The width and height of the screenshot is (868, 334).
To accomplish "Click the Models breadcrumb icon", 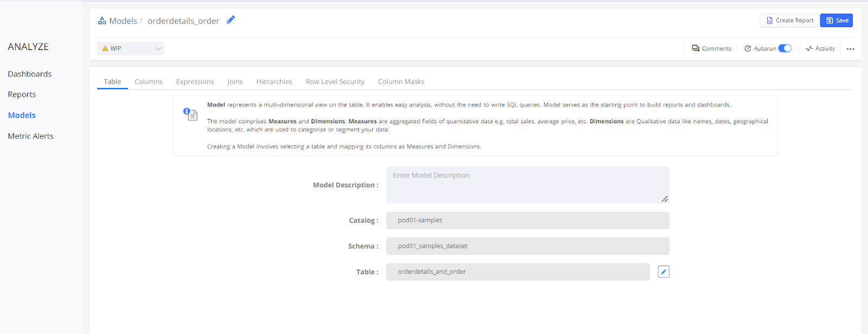I will click(x=102, y=21).
